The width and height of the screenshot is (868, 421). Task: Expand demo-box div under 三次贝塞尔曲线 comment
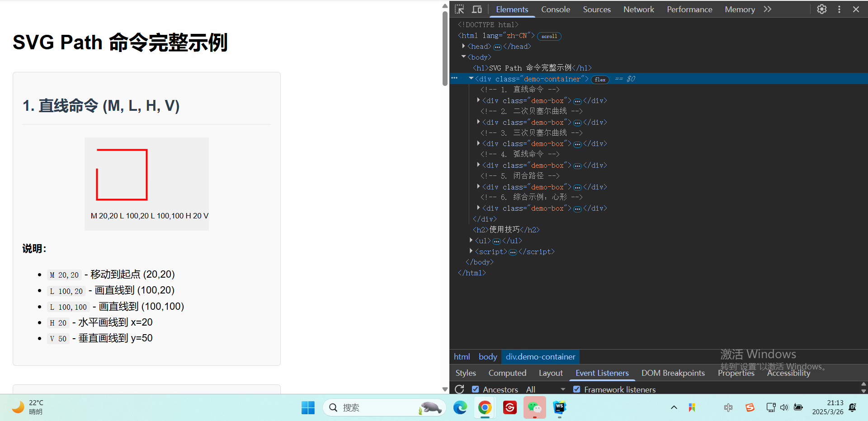pyautogui.click(x=478, y=143)
